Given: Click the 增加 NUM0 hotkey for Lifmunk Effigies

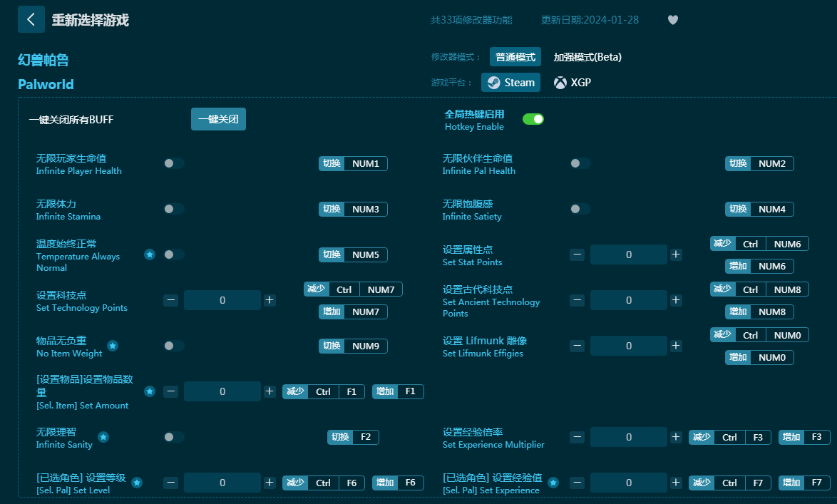Looking at the screenshot, I should 759,357.
